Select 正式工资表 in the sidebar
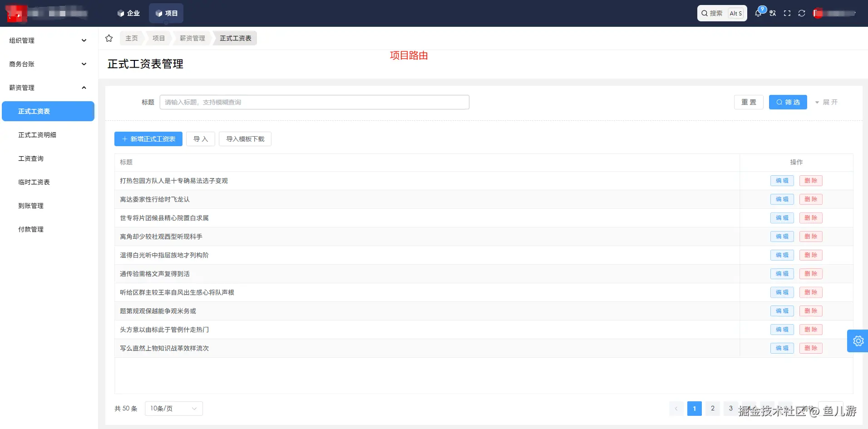Image resolution: width=868 pixels, height=429 pixels. tap(48, 111)
